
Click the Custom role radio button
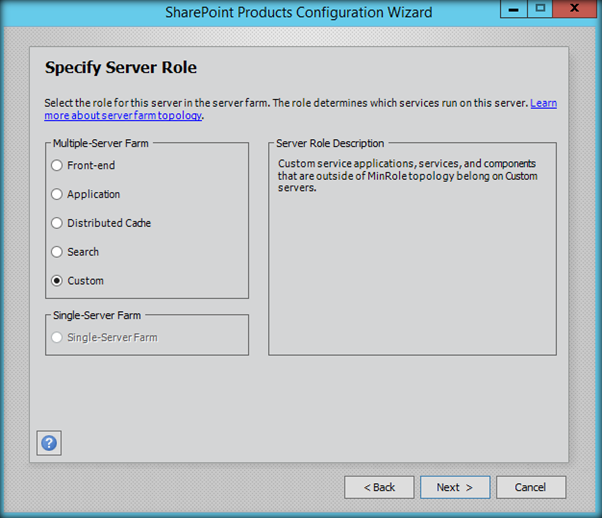58,281
